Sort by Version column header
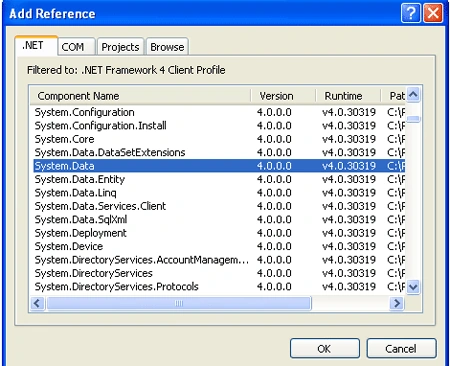The image size is (450, 366). pos(283,96)
